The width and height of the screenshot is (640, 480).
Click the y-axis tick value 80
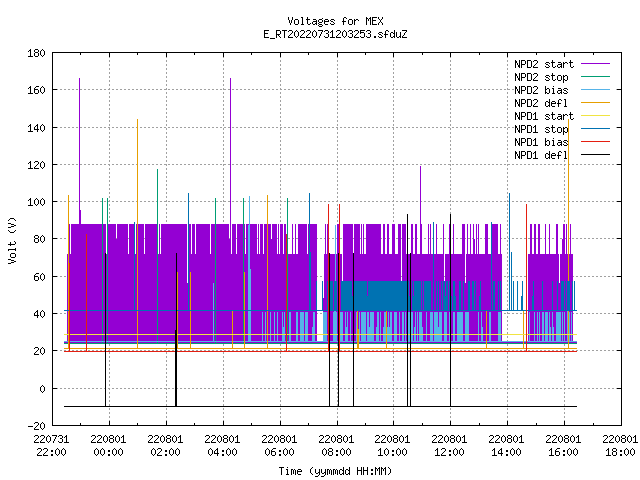pyautogui.click(x=39, y=239)
